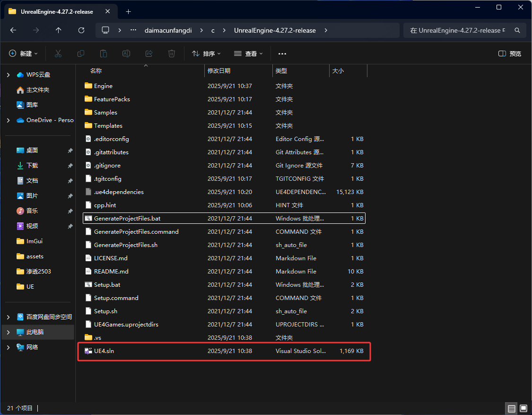Open UE folder in sidebar

(x=26, y=287)
